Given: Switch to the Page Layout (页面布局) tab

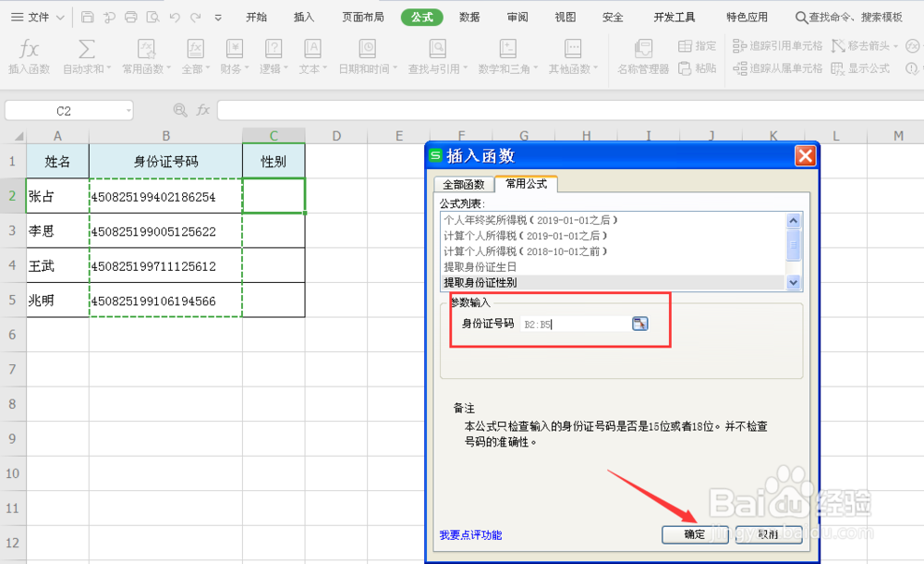Looking at the screenshot, I should 363,18.
